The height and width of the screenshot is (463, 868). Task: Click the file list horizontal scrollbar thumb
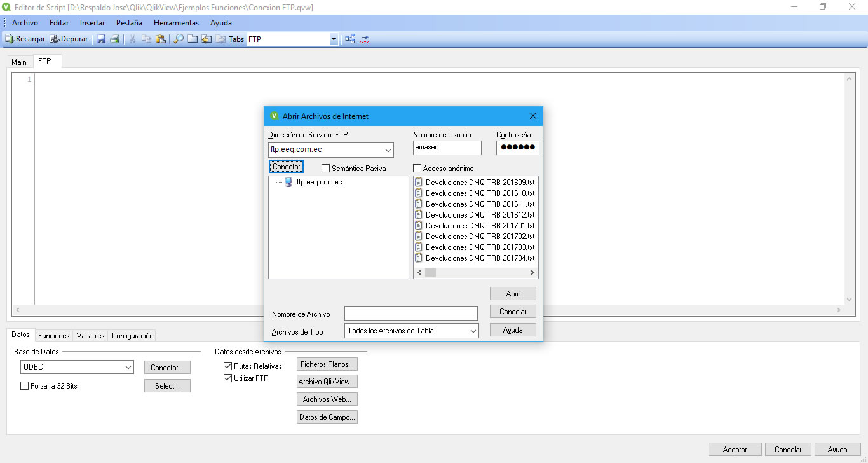point(430,272)
